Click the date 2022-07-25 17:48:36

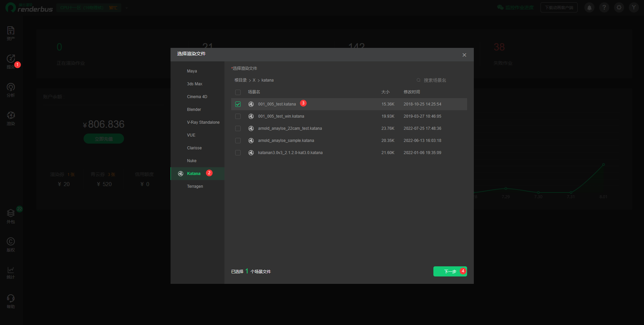pyautogui.click(x=423, y=128)
